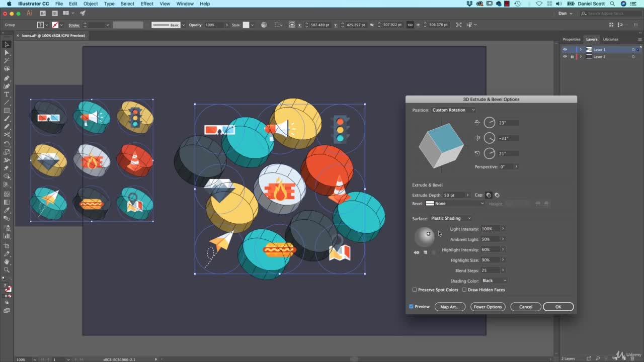Hide Layer 1 using its eye icon
This screenshot has width=644, height=362.
(x=565, y=50)
